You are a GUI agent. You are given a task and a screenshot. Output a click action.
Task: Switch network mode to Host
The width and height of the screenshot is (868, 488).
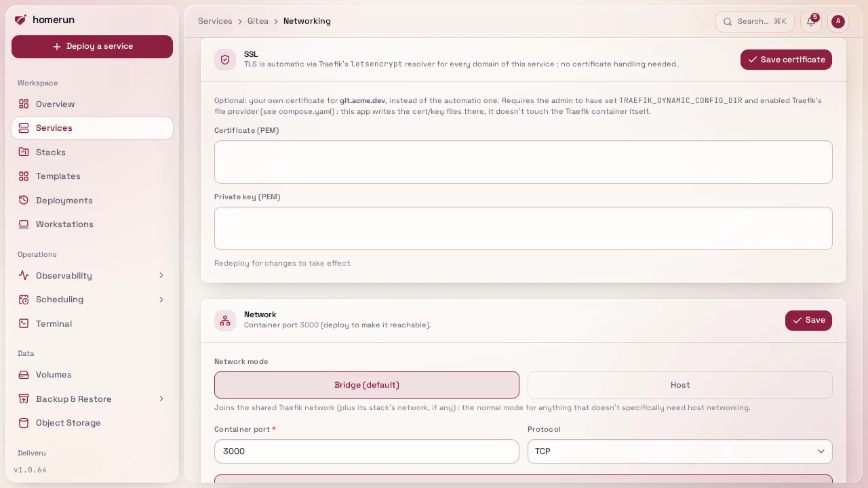coord(680,385)
